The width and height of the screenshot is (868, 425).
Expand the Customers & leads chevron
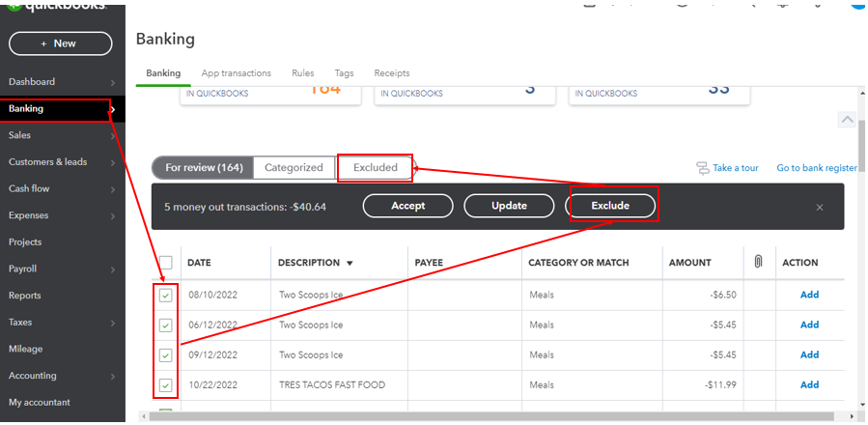point(112,163)
